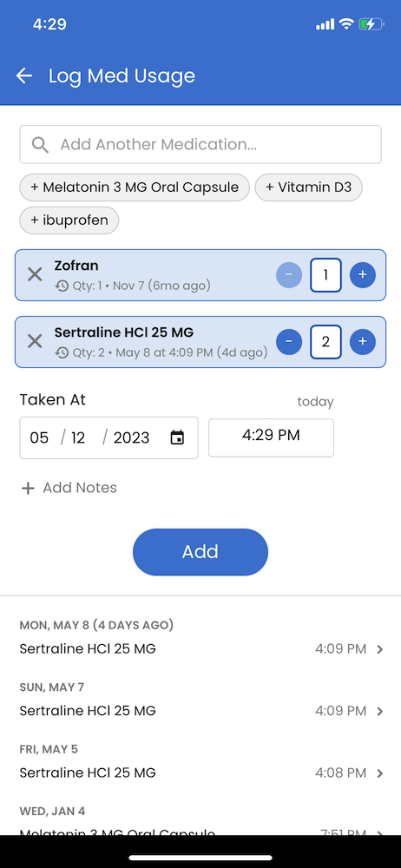
Task: Tap the blue Add button
Action: 200,552
